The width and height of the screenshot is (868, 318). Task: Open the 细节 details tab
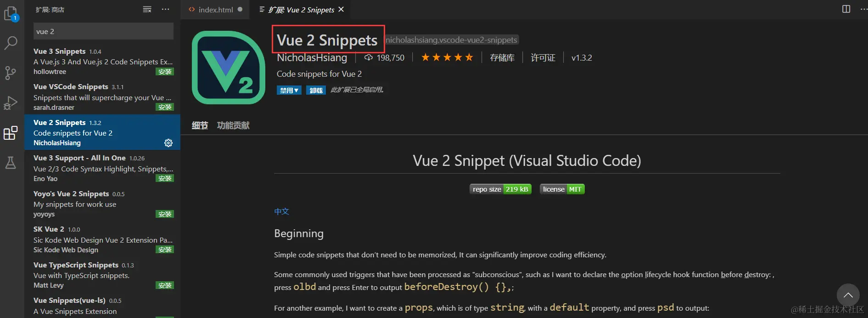[x=200, y=125]
